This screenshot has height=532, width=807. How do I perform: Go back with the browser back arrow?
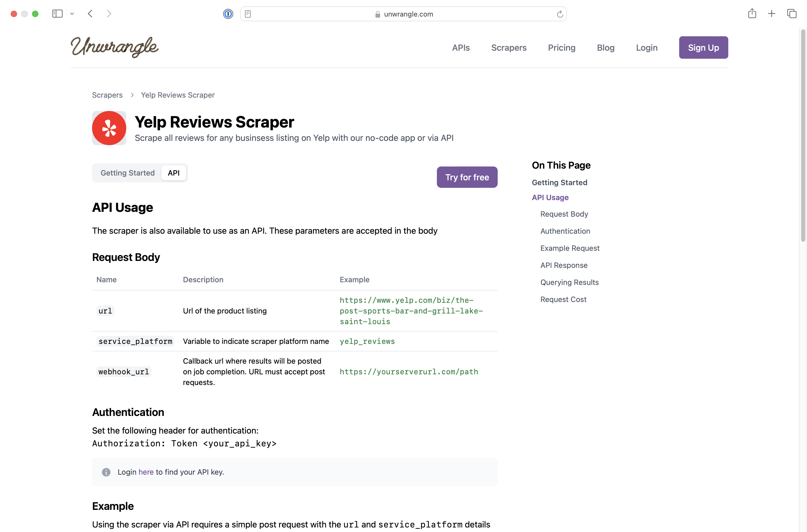click(90, 14)
